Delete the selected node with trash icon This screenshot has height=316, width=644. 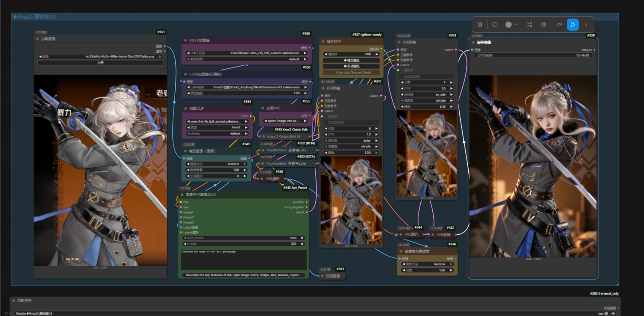point(480,25)
